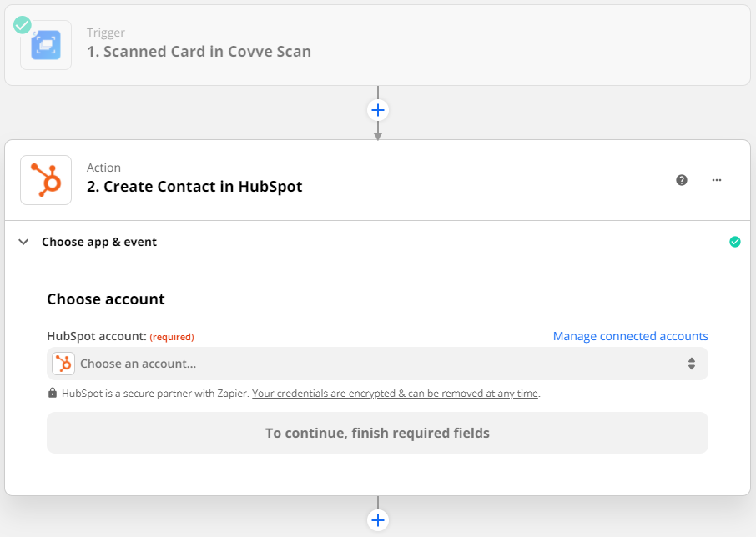Click the up-down arrows of the account selector
The image size is (756, 537).
tap(692, 364)
